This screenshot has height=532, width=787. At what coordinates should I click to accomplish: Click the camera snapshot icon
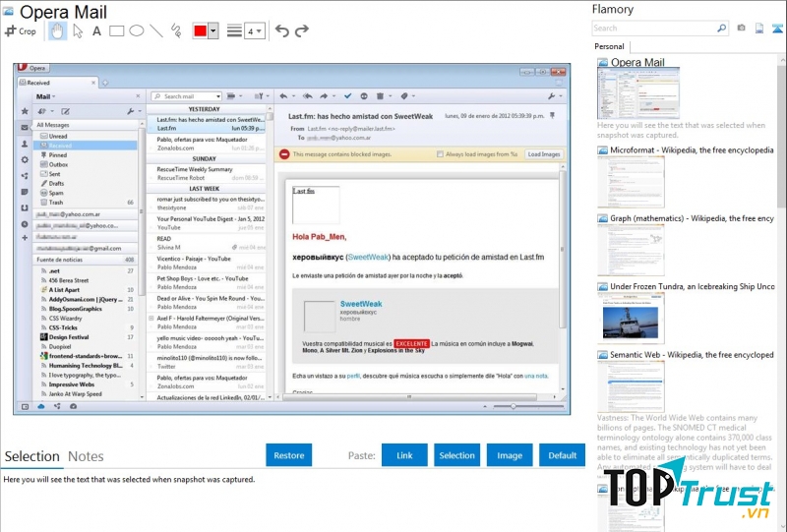pyautogui.click(x=742, y=29)
